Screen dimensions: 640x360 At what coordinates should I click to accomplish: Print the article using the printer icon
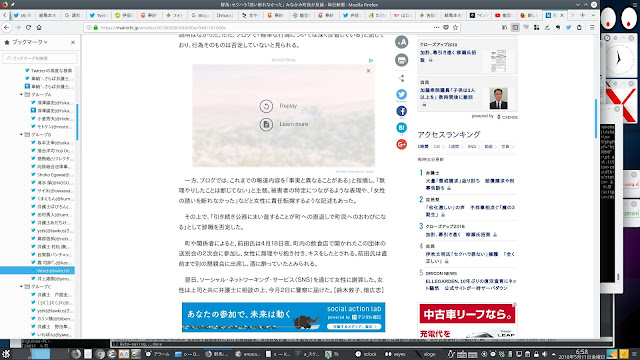[x=401, y=60]
